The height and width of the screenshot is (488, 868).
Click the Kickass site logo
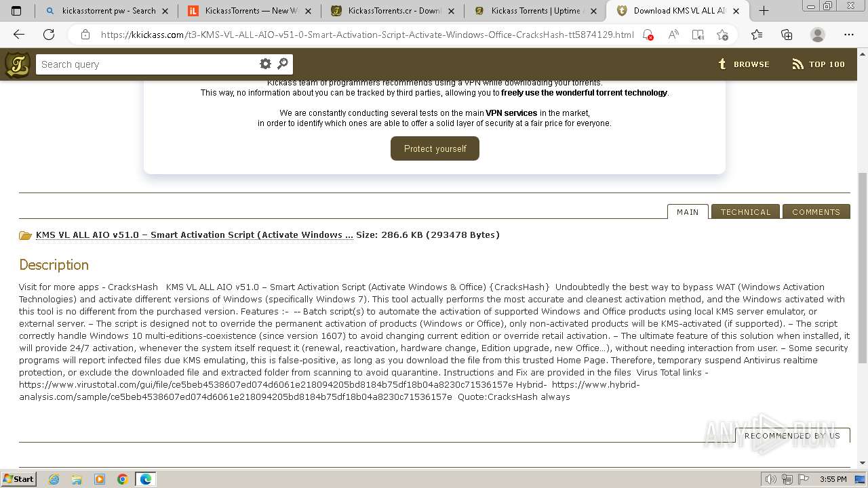click(x=18, y=64)
